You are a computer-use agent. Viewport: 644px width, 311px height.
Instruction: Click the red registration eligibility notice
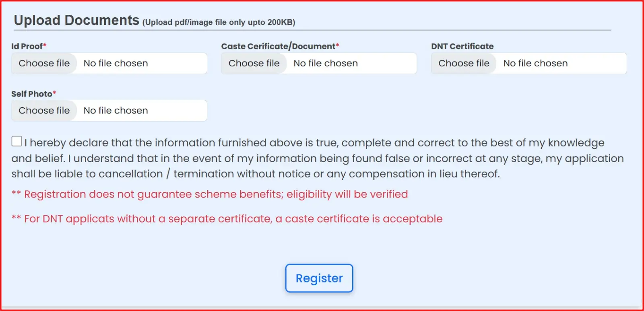[216, 194]
